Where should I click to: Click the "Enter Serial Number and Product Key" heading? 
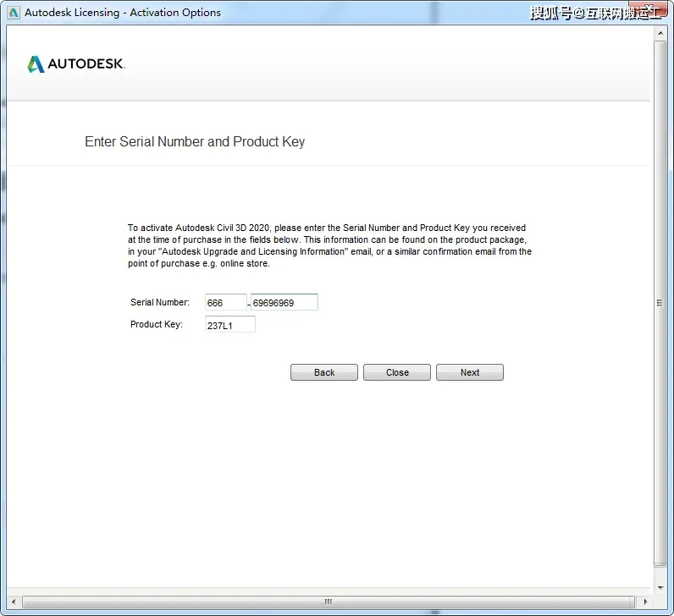pos(195,142)
